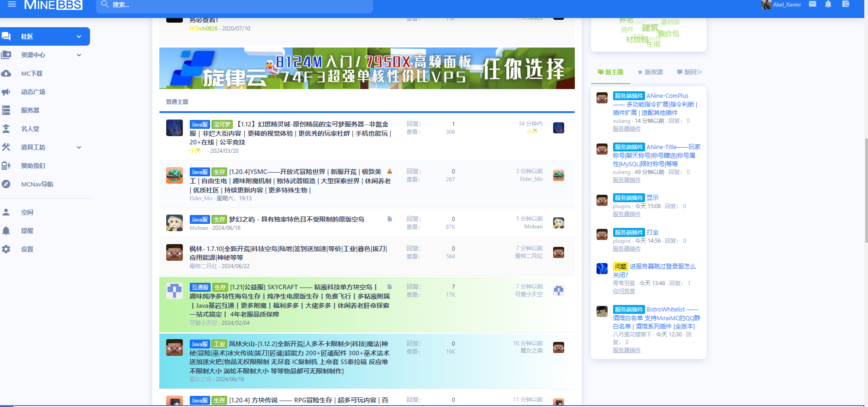Open Akel_Xavier user profile menu
The height and width of the screenshot is (407, 868).
pos(782,5)
